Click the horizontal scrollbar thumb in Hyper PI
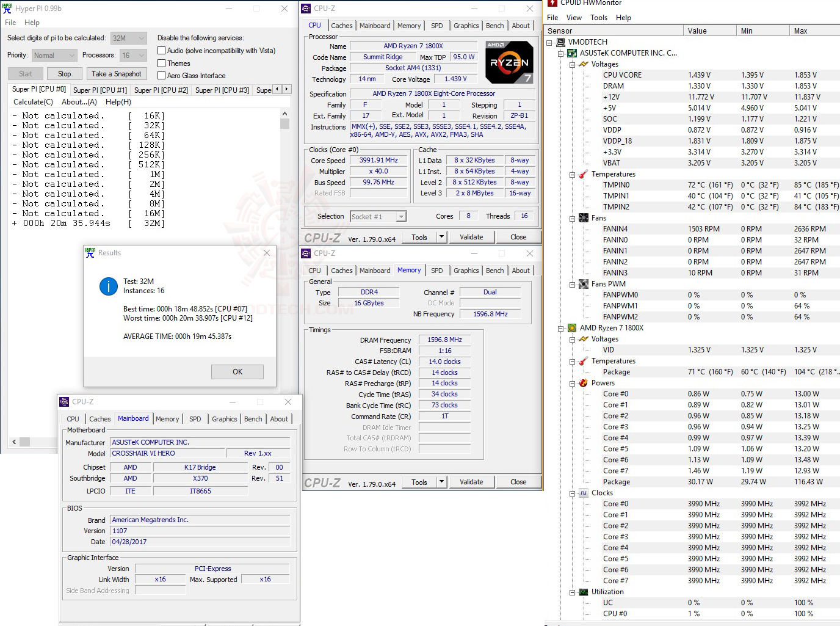 (x=24, y=441)
